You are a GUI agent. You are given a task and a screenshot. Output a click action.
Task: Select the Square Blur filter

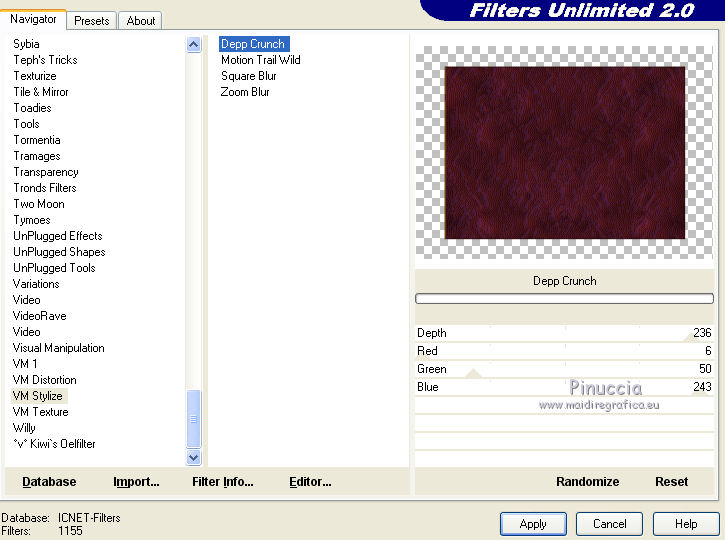249,76
